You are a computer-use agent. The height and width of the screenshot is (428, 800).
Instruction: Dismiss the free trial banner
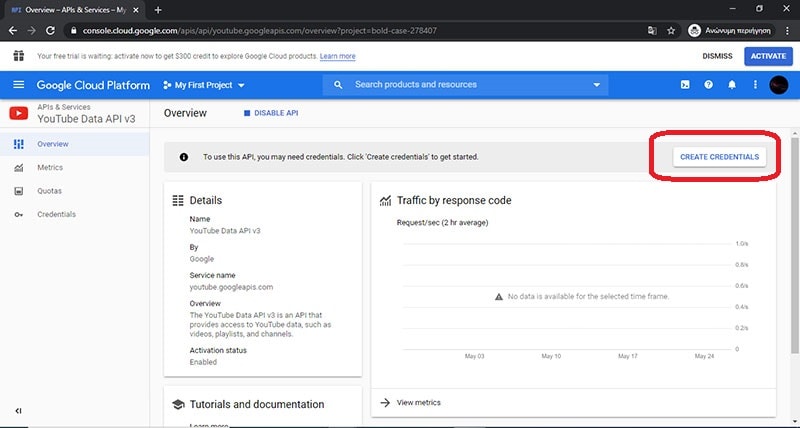coord(717,56)
